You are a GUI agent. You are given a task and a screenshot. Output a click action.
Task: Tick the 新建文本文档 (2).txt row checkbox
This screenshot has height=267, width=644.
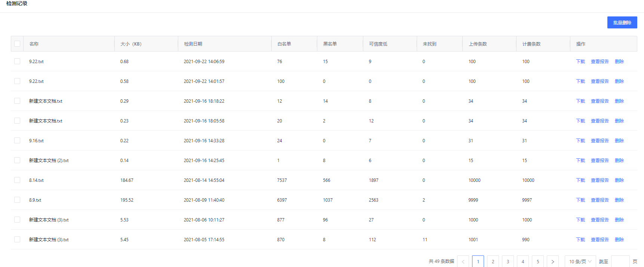pyautogui.click(x=17, y=160)
